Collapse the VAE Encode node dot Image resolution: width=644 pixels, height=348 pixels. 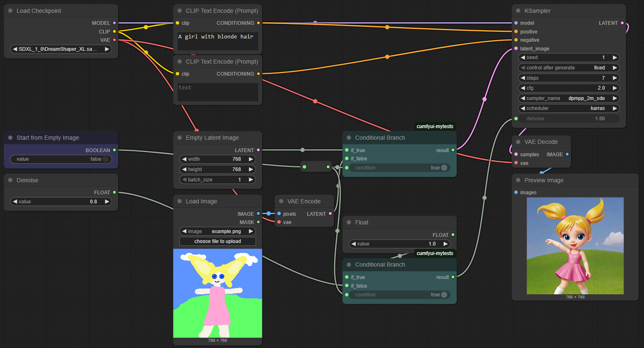281,201
